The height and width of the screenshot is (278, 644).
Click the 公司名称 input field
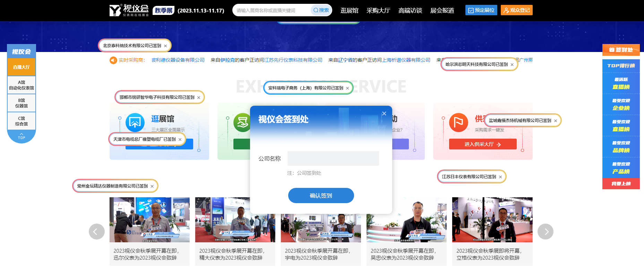pos(333,158)
